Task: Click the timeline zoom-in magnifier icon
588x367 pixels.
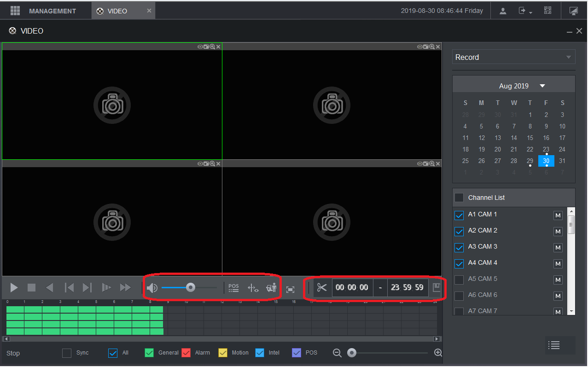Action: [438, 353]
